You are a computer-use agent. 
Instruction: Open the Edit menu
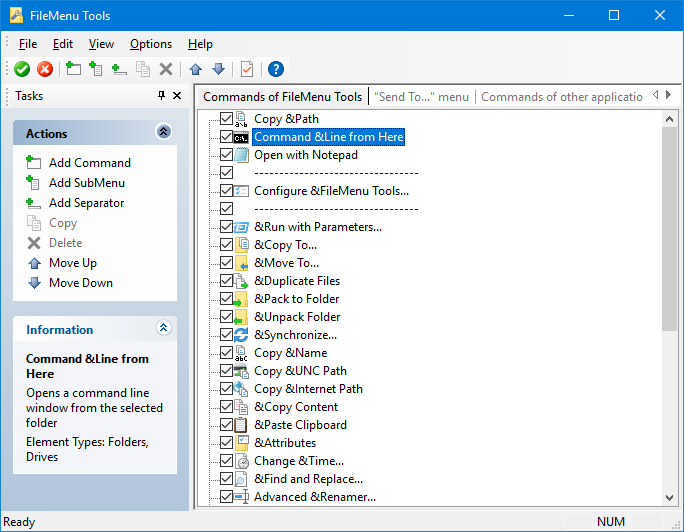pos(63,44)
